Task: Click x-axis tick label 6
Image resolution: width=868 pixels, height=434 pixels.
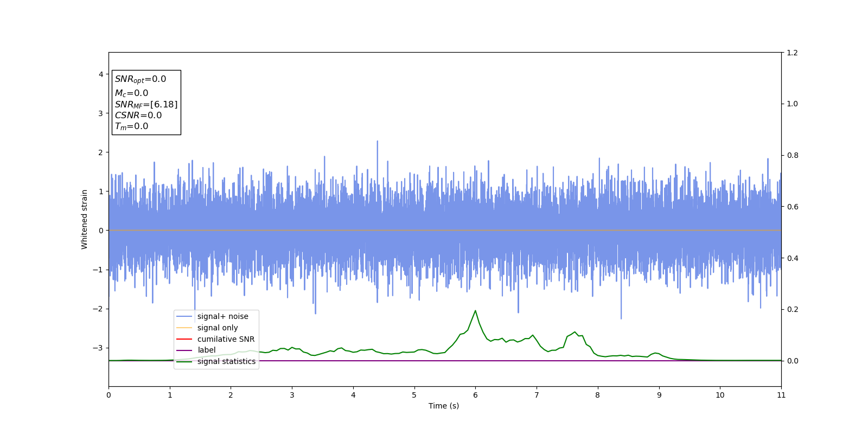Action: point(475,395)
